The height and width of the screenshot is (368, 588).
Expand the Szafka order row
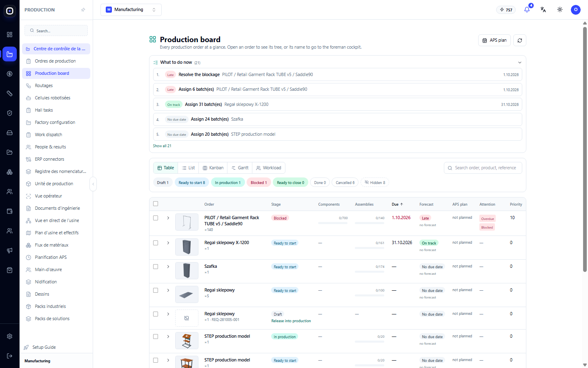168,267
